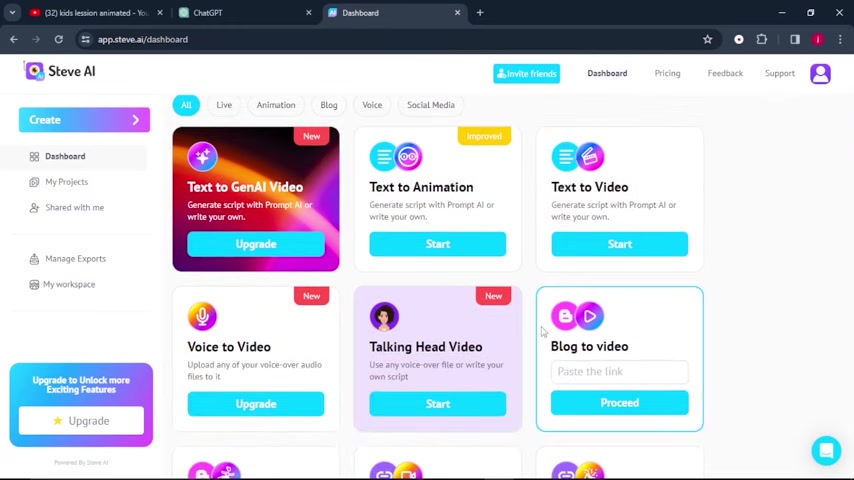The image size is (854, 480).
Task: Click the Text to Video clapperboard icon
Action: tap(590, 156)
